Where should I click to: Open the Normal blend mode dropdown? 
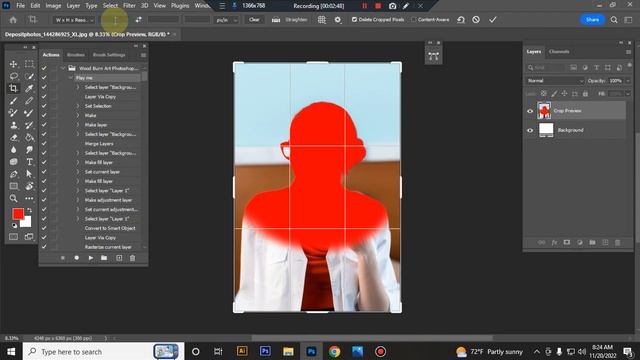coord(555,81)
